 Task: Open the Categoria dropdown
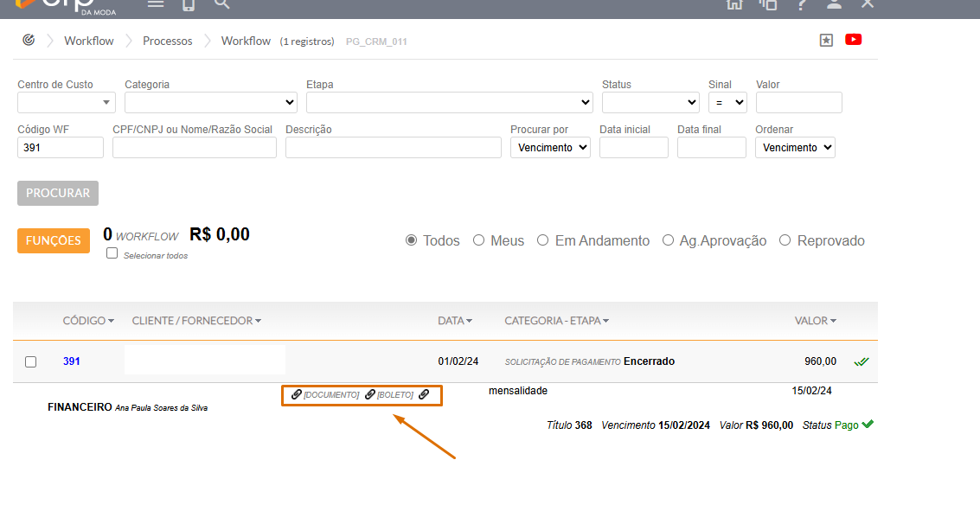coord(211,103)
